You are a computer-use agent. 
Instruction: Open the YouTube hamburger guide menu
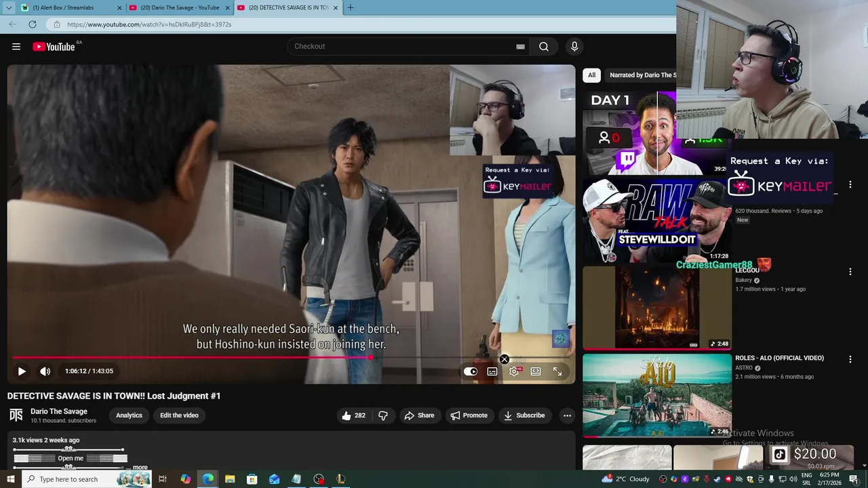16,47
